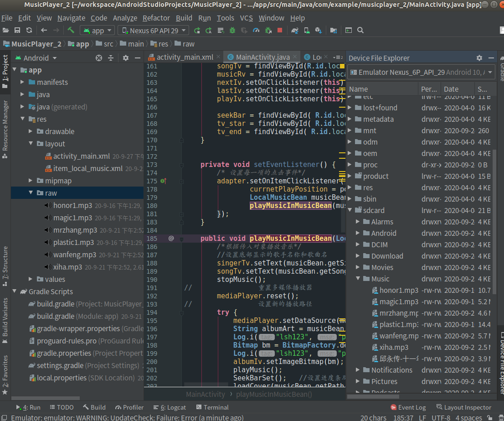504x421 pixels.
Task: Open Device File Explorer settings gear
Action: click(x=479, y=58)
